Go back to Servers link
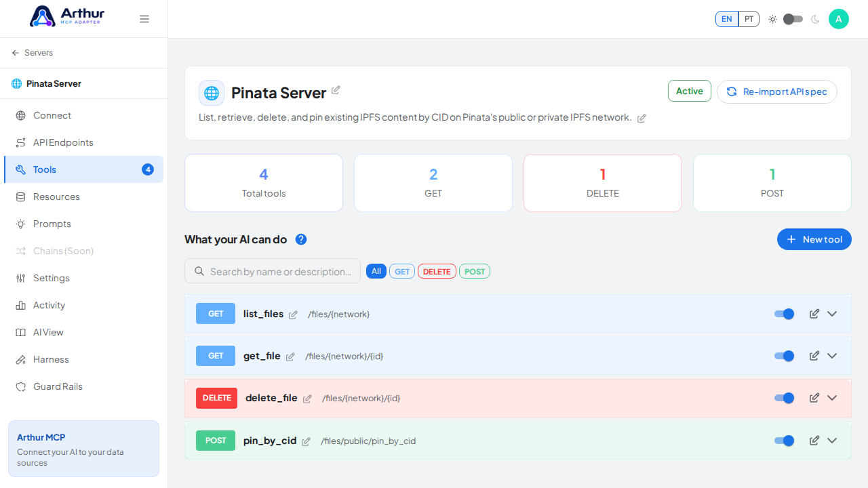Screen dimensions: 868x488 tap(39, 53)
